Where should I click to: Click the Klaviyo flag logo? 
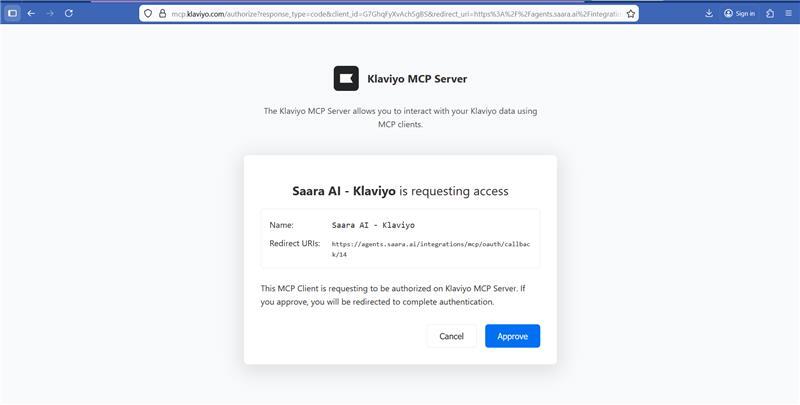tap(346, 78)
